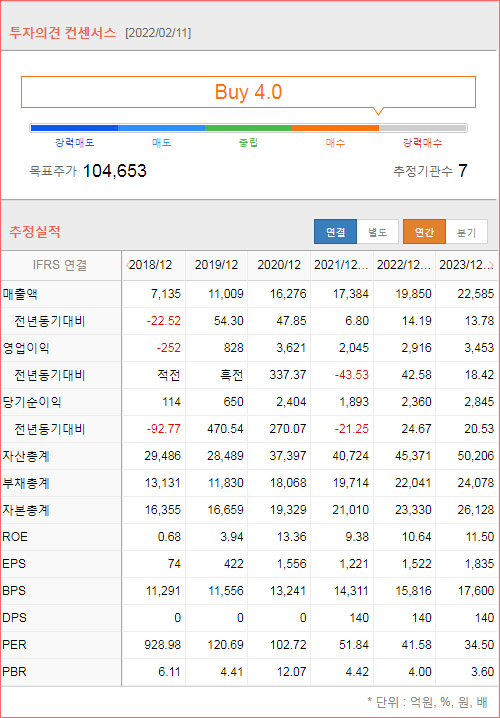Click the green 중립 bar segment

coord(249,128)
